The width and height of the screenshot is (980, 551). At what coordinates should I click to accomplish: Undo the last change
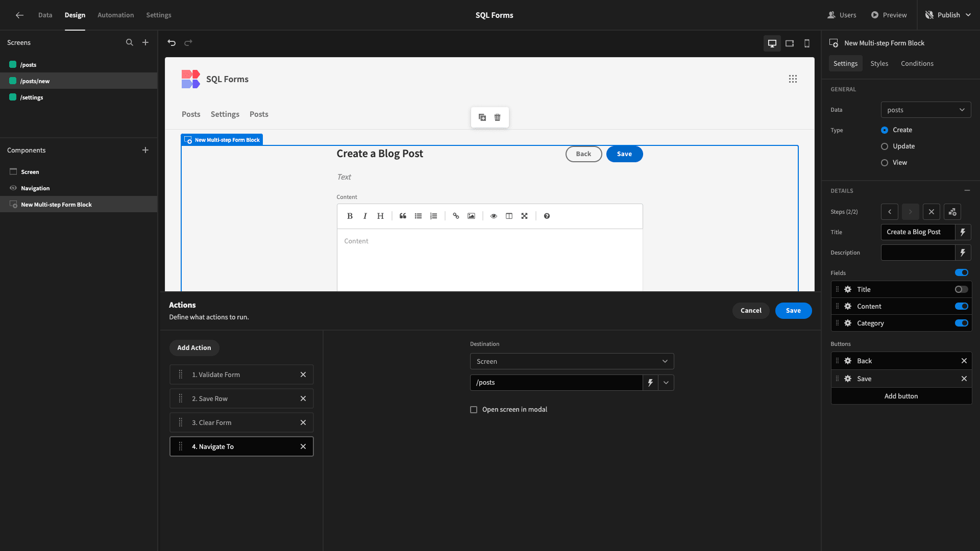171,43
